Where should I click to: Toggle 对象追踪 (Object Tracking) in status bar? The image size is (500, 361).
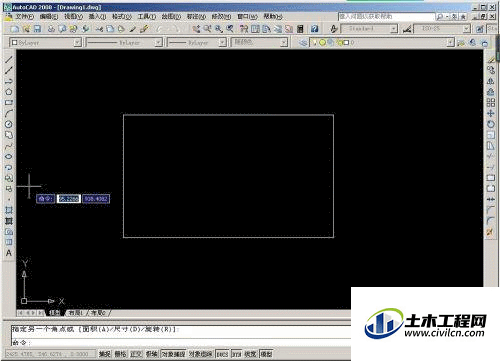point(200,354)
